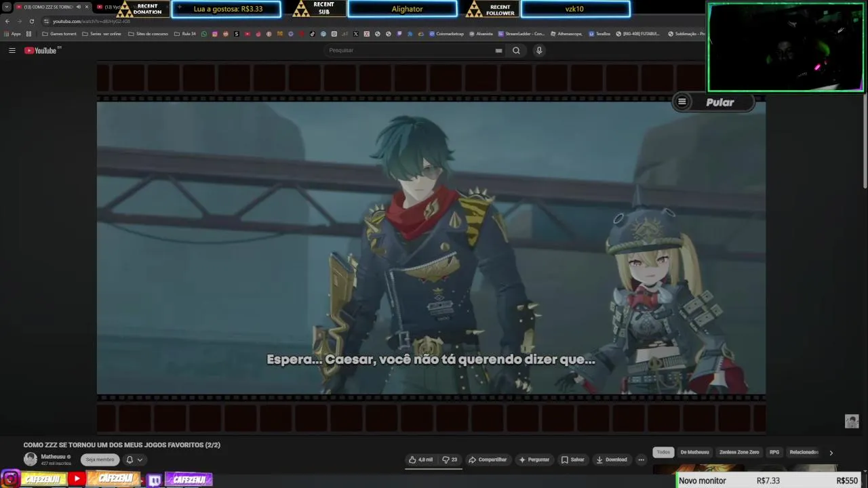
Task: Show more chips with right arrow
Action: [x=831, y=452]
